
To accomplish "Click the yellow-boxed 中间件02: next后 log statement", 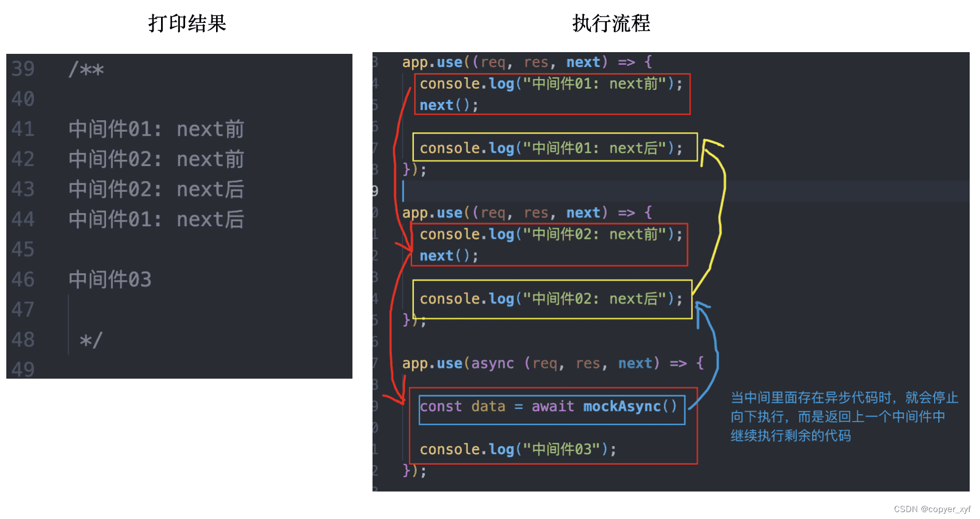I will [x=550, y=299].
